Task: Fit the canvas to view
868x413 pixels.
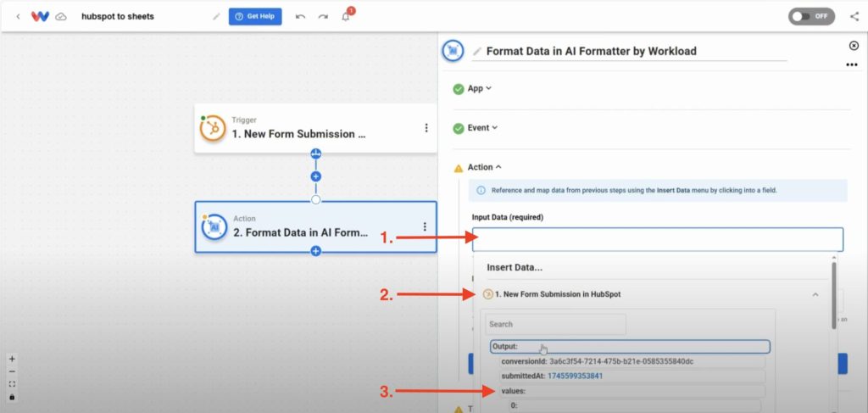Action: coord(12,384)
